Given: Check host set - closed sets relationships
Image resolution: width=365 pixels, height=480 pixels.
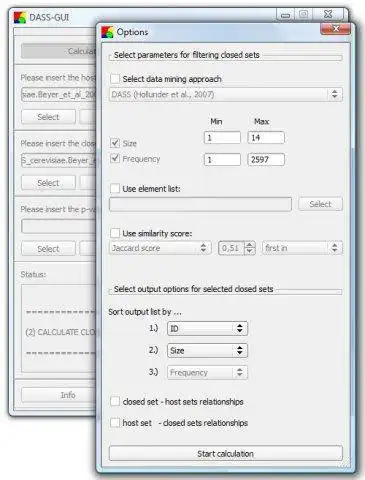Looking at the screenshot, I should [115, 423].
